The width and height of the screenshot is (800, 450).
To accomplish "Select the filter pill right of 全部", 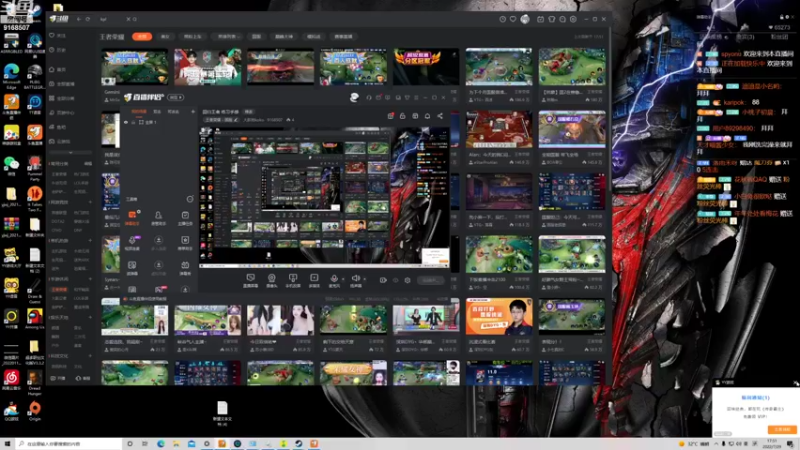I will point(165,37).
